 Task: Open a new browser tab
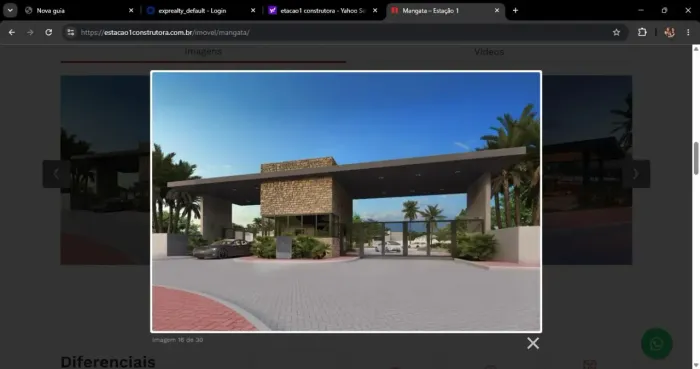(x=515, y=10)
